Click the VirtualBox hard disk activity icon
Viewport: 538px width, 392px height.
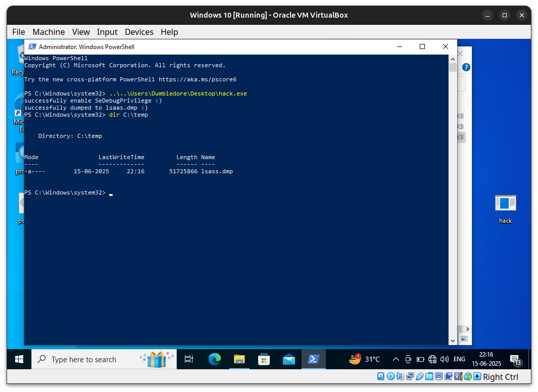click(x=381, y=376)
